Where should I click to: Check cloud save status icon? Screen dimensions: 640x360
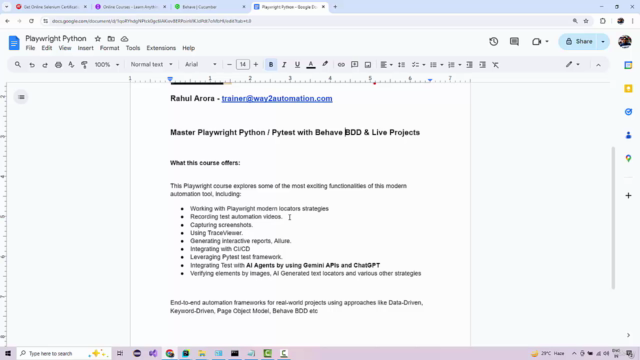(x=124, y=39)
